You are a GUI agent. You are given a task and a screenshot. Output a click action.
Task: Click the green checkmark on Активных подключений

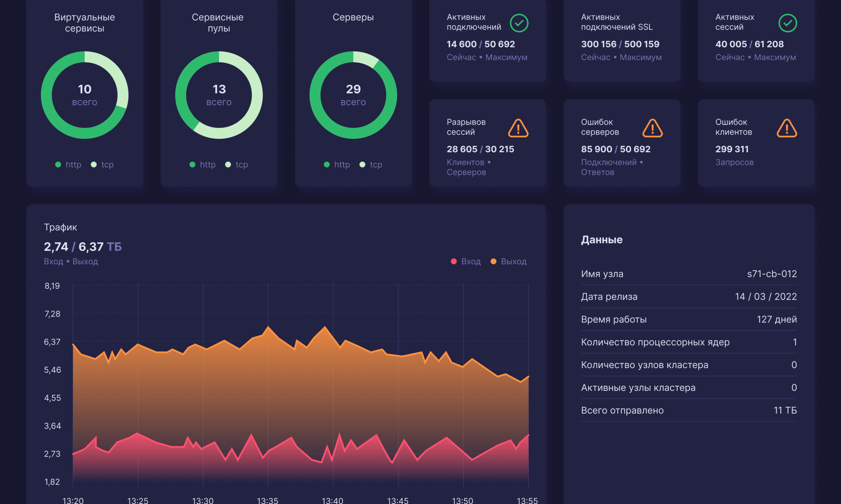tap(519, 23)
